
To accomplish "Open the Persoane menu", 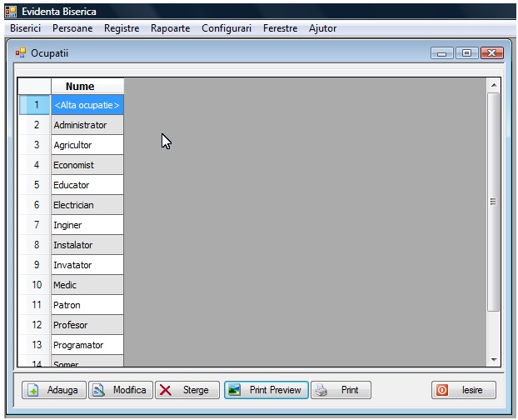I will pyautogui.click(x=72, y=28).
